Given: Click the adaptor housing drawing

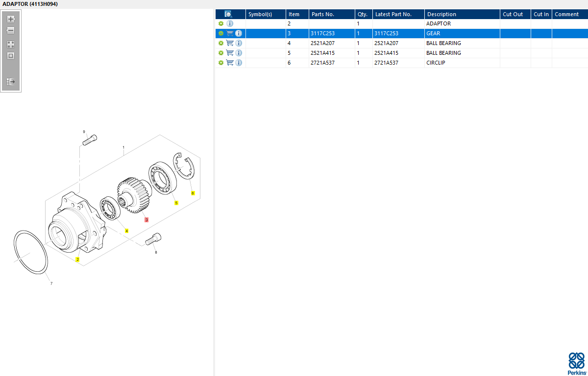Looking at the screenshot, I should 76,223.
